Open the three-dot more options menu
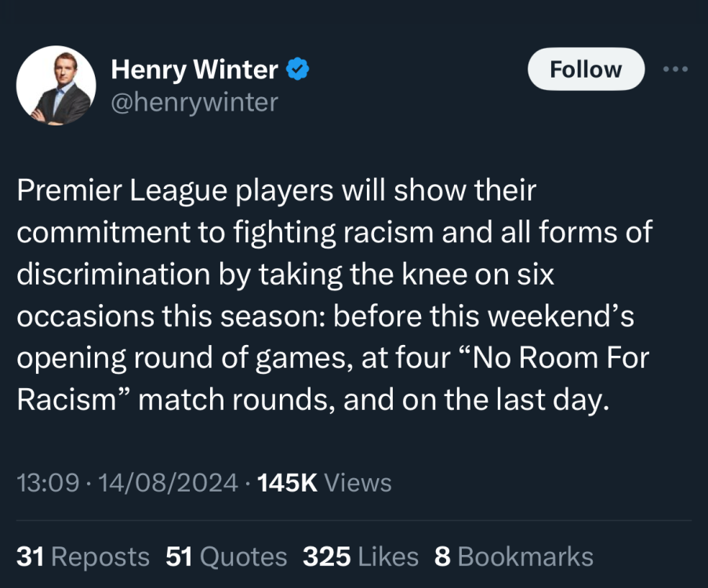The height and width of the screenshot is (588, 708). pos(674,69)
